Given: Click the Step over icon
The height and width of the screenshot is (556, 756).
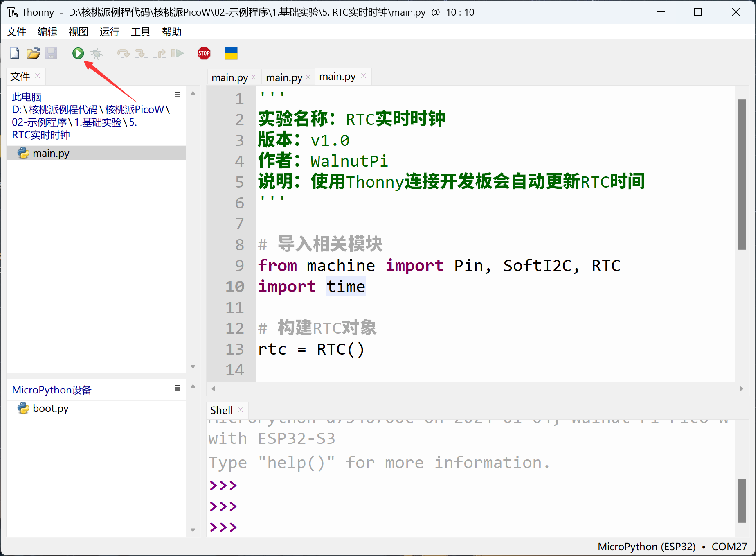Looking at the screenshot, I should tap(123, 53).
